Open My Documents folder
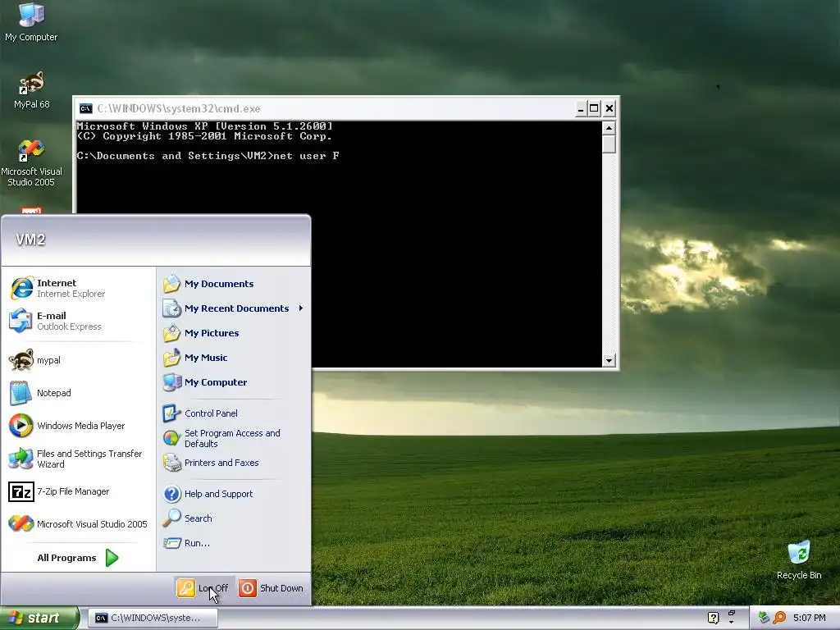The width and height of the screenshot is (840, 630). tap(234, 284)
